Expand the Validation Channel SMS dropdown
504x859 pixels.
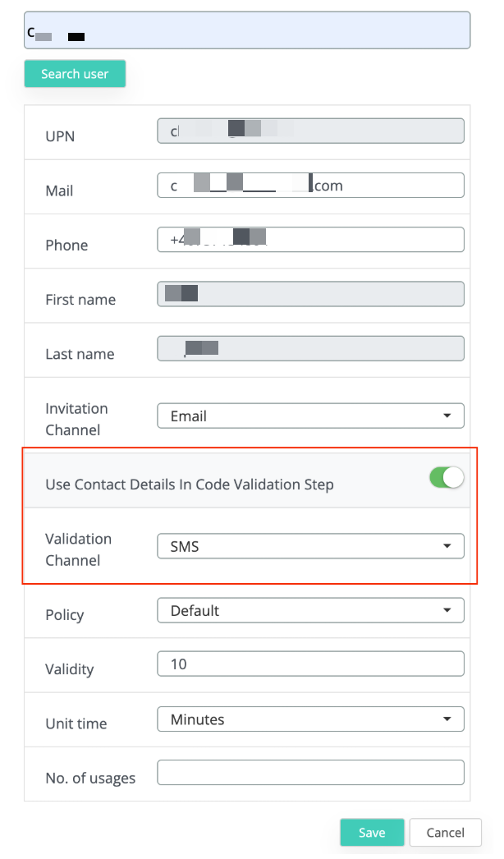click(310, 546)
